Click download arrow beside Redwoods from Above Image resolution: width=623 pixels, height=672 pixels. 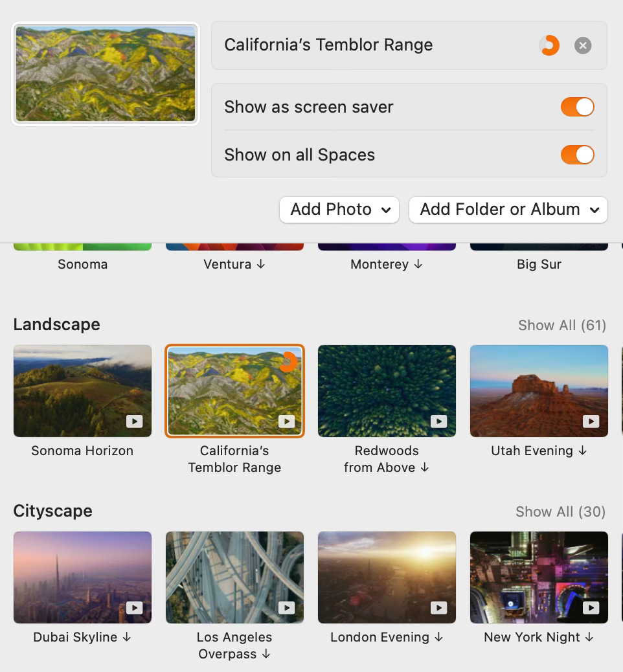424,467
